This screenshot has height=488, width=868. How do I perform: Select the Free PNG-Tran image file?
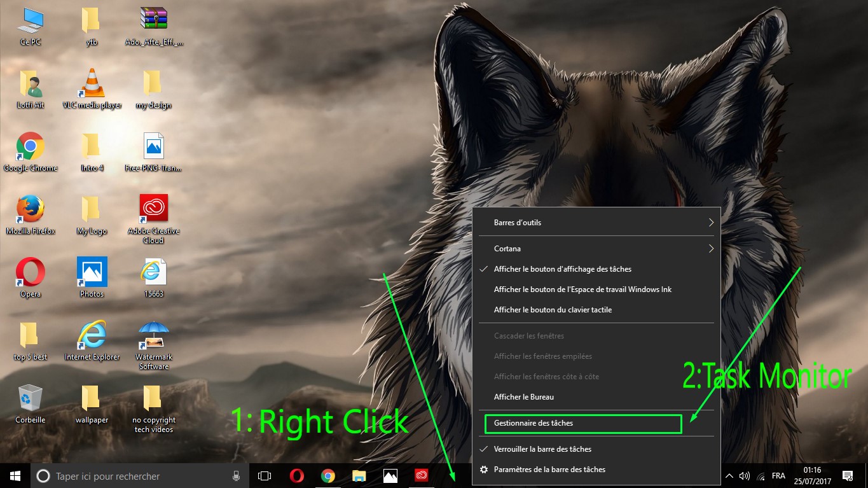(153, 152)
